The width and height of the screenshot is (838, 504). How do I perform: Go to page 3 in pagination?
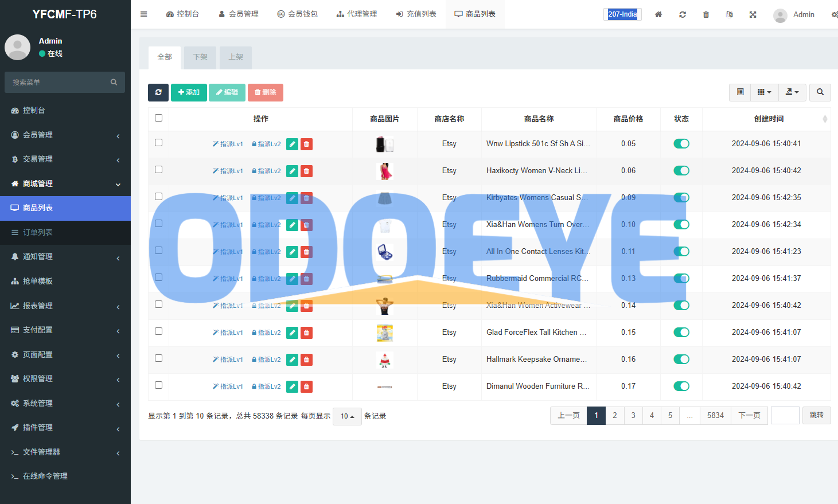(x=633, y=416)
